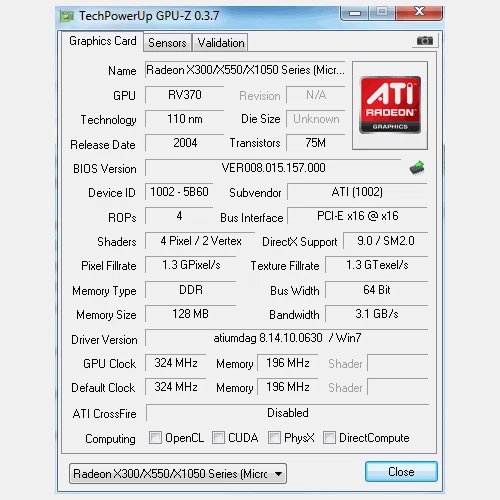The height and width of the screenshot is (500, 500).
Task: Click the Pixel Fillrate value 1.3 GPixel/s
Action: pyautogui.click(x=191, y=265)
